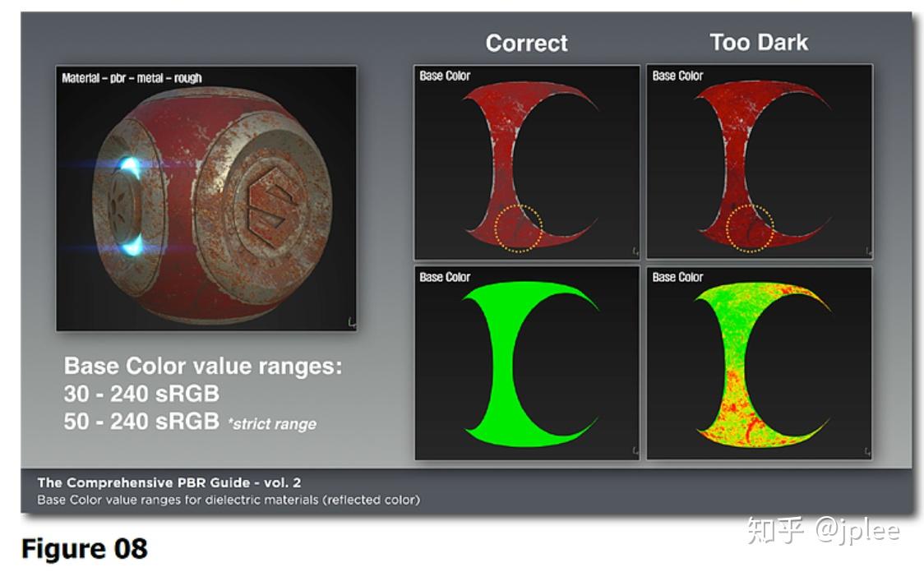Click axis corner icon in Correct red panel
The height and width of the screenshot is (572, 924).
coord(635,251)
